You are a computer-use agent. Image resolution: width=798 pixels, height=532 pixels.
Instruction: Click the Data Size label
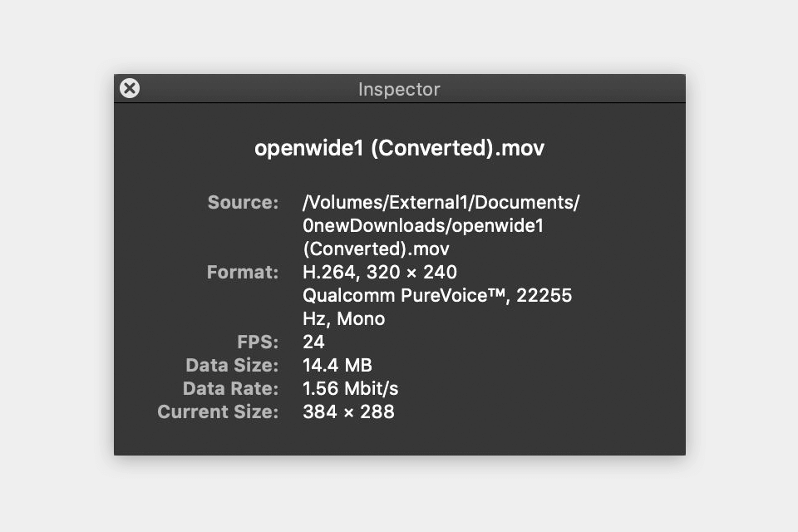[x=231, y=365]
